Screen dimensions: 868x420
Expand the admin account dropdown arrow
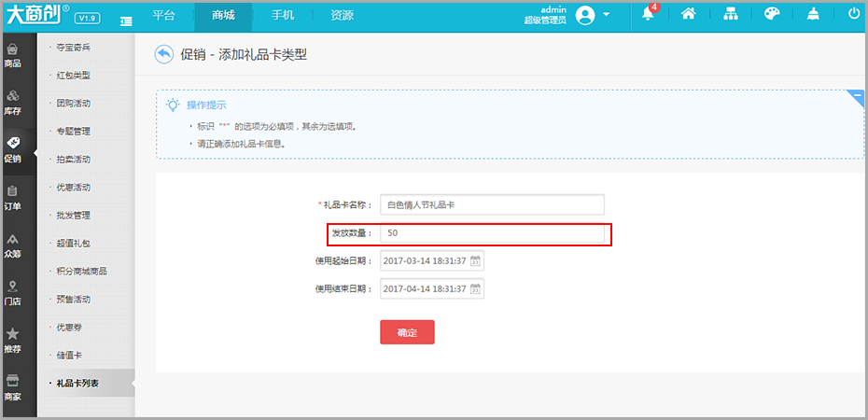[x=606, y=14]
